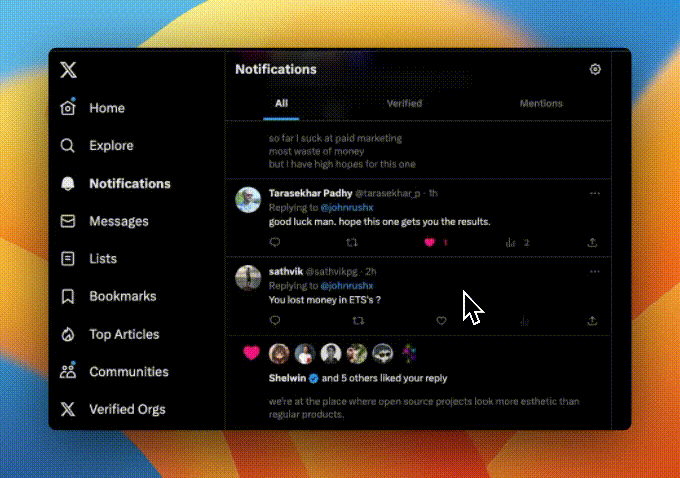Screen dimensions: 680x478
Task: Click the Lists document icon
Action: click(x=68, y=259)
